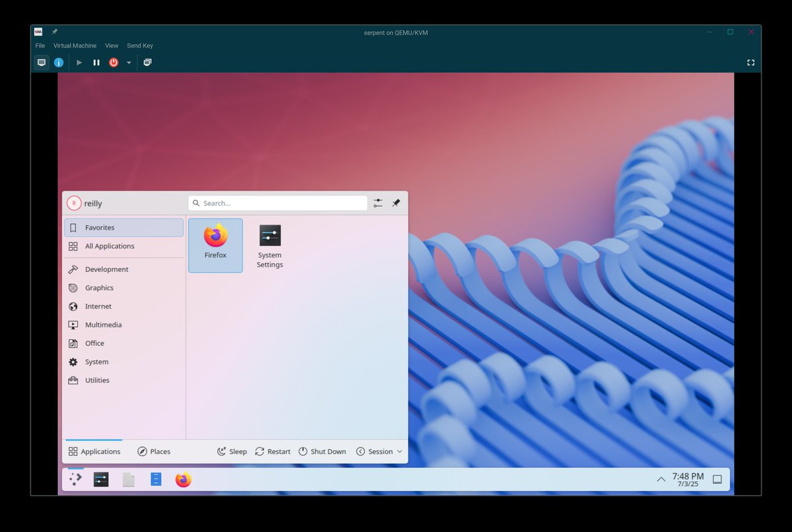Open the KDE application launcher in the taskbar

coord(75,479)
